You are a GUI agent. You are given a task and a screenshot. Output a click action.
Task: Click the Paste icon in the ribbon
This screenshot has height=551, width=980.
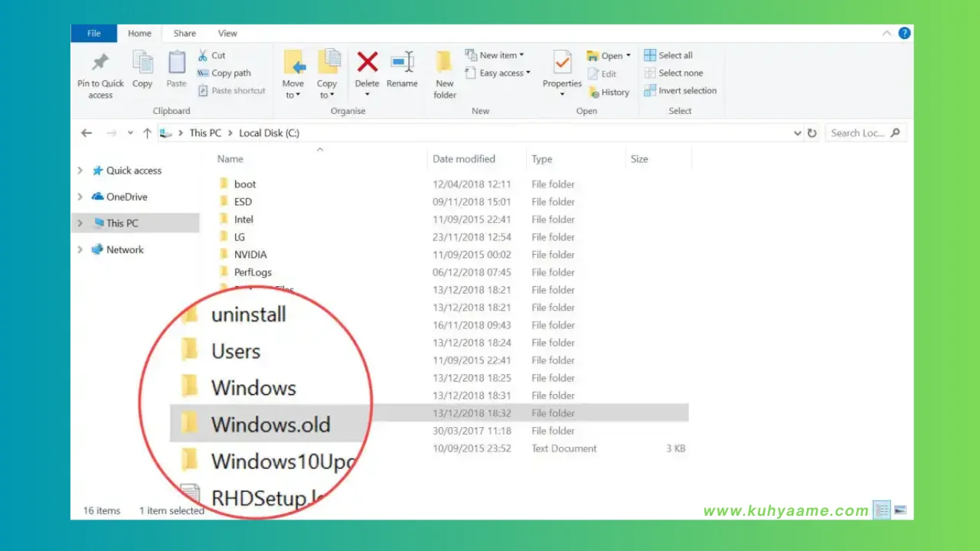click(x=177, y=62)
